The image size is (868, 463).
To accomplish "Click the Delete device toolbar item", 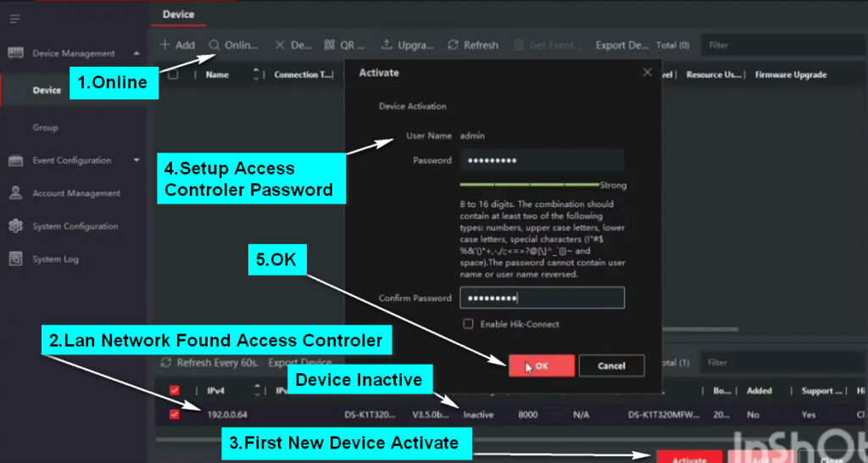I will click(x=294, y=46).
